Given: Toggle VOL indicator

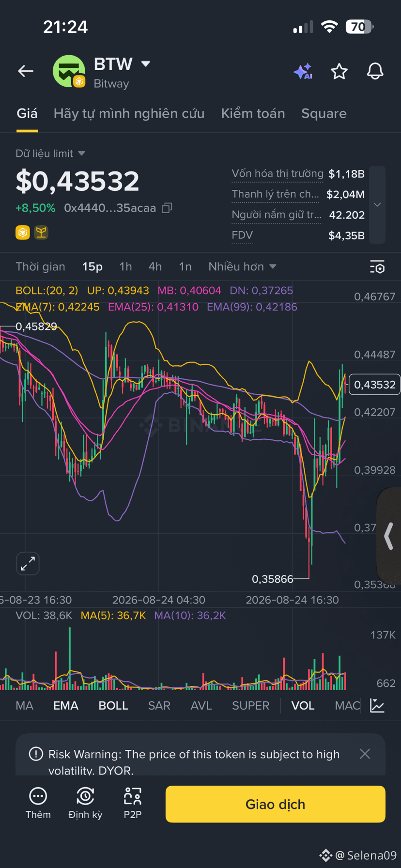Looking at the screenshot, I should point(303,705).
